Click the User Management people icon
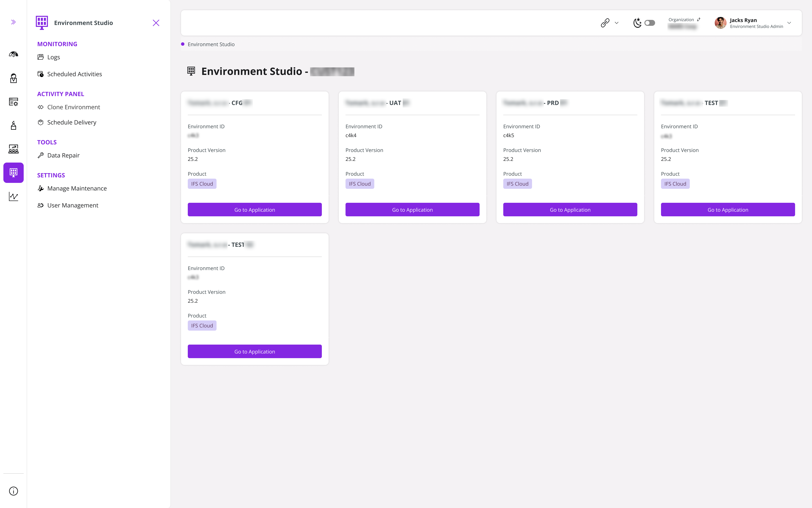Image resolution: width=812 pixels, height=508 pixels. (41, 205)
